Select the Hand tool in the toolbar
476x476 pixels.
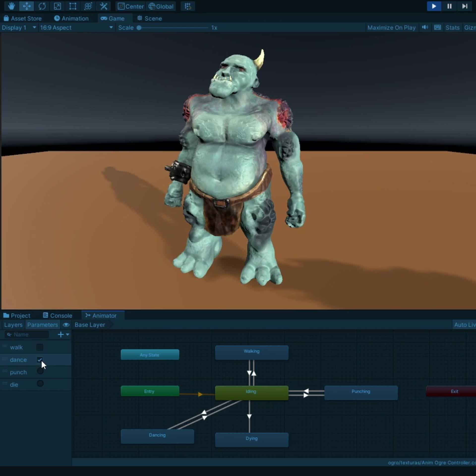pyautogui.click(x=11, y=6)
